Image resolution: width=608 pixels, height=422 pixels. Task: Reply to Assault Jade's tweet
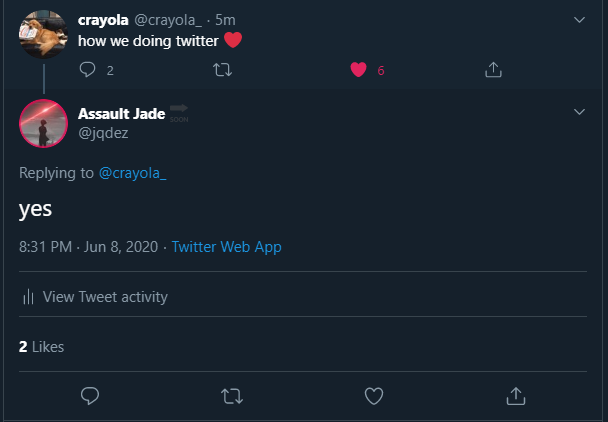pyautogui.click(x=89, y=396)
